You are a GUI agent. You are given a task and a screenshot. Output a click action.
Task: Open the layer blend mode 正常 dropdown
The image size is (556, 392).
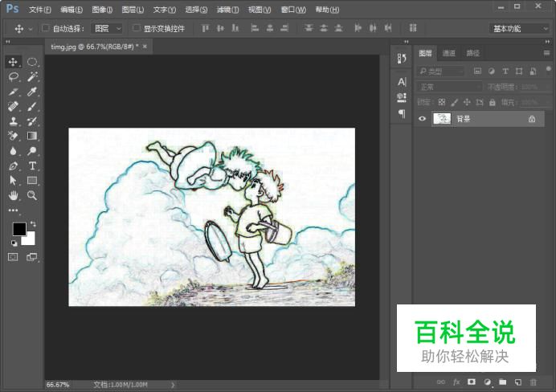pyautogui.click(x=450, y=87)
